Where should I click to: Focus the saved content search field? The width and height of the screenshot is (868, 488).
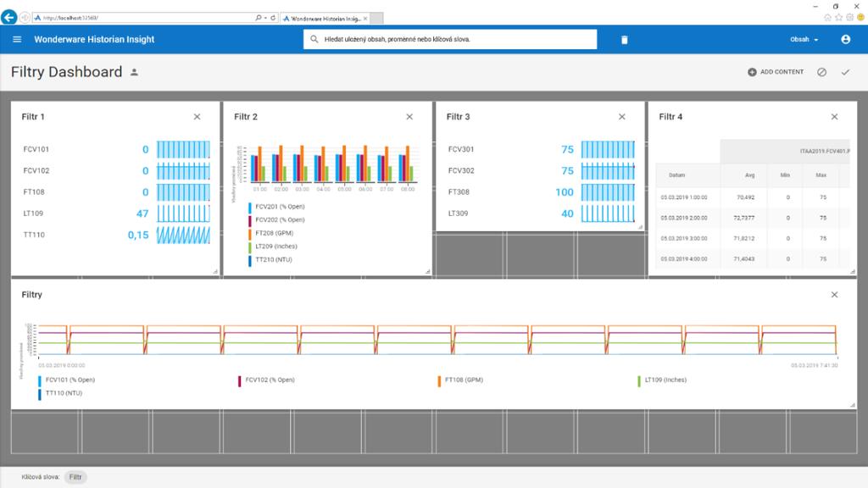[x=450, y=39]
